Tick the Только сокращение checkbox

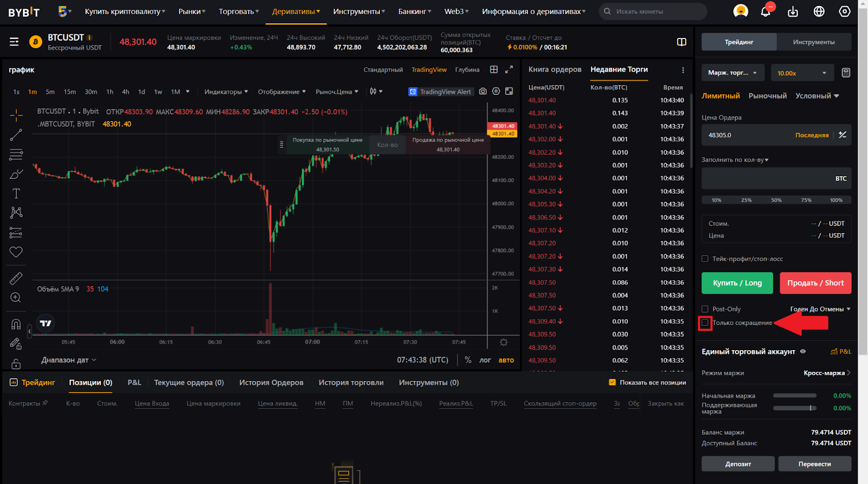[x=705, y=322]
